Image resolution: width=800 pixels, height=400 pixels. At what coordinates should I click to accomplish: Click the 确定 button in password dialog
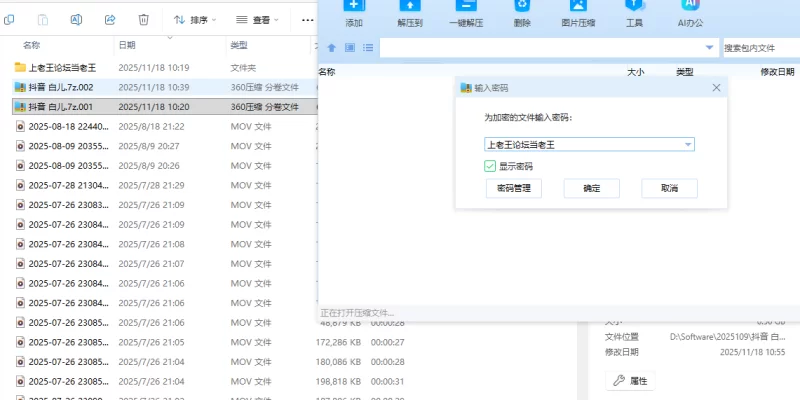[592, 188]
